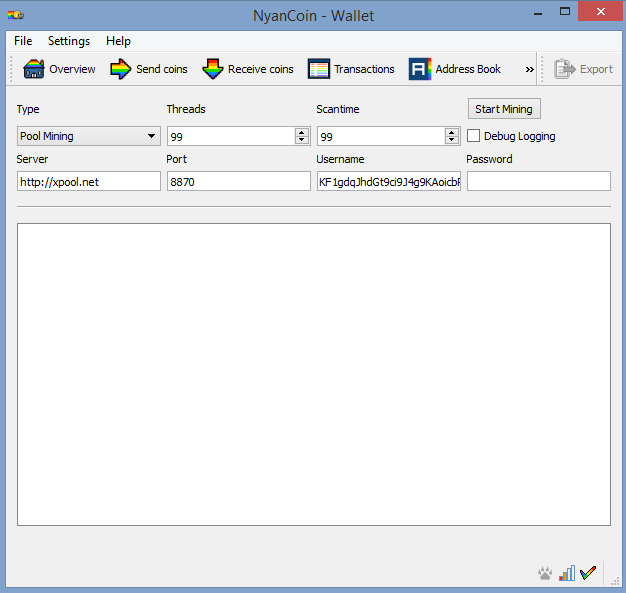Open the File menu
Viewport: 626px width, 593px height.
23,41
